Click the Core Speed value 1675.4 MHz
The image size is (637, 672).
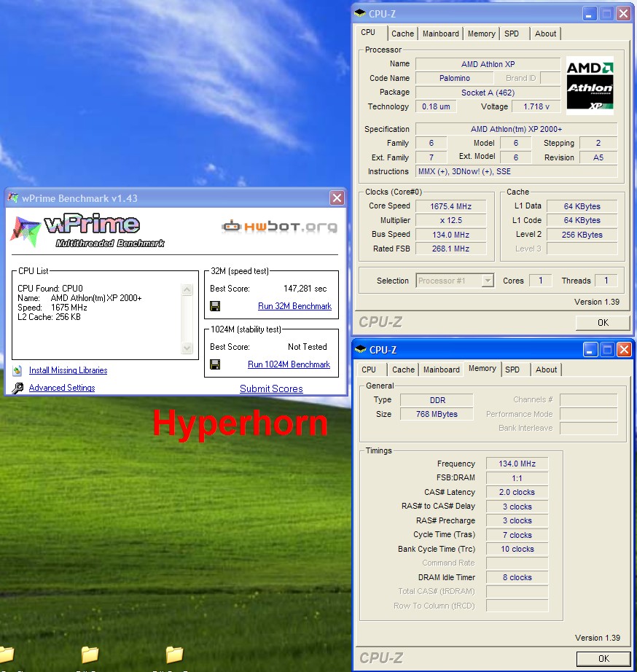pyautogui.click(x=451, y=206)
